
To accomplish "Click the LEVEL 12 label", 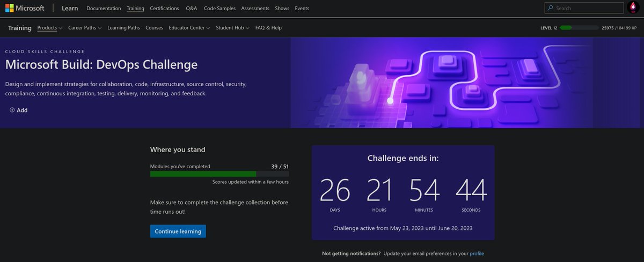I will coord(549,28).
